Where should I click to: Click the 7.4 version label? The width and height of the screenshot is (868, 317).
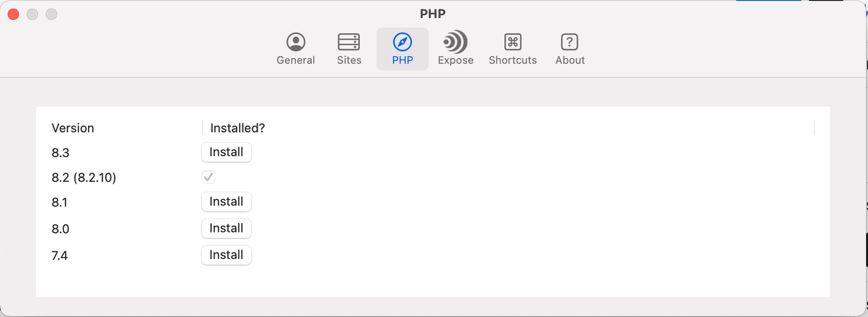tap(60, 256)
